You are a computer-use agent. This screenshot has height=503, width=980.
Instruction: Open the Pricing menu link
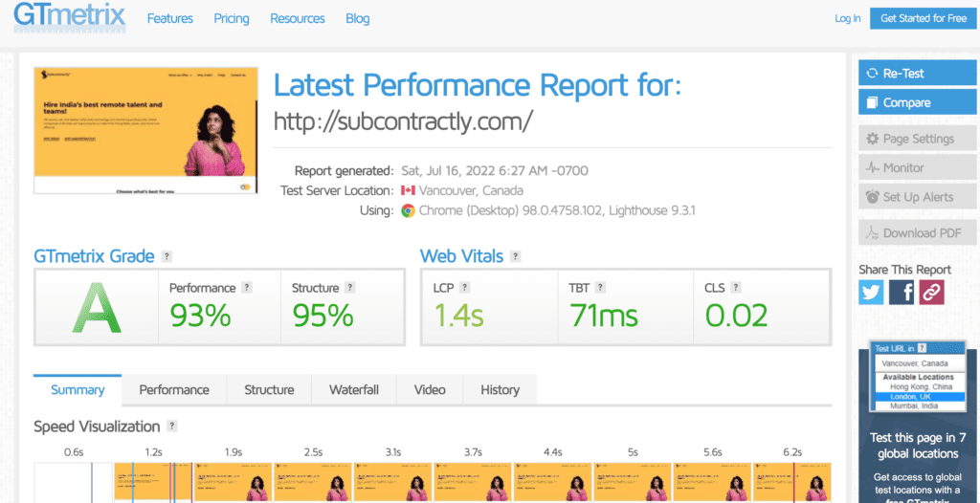click(x=232, y=18)
